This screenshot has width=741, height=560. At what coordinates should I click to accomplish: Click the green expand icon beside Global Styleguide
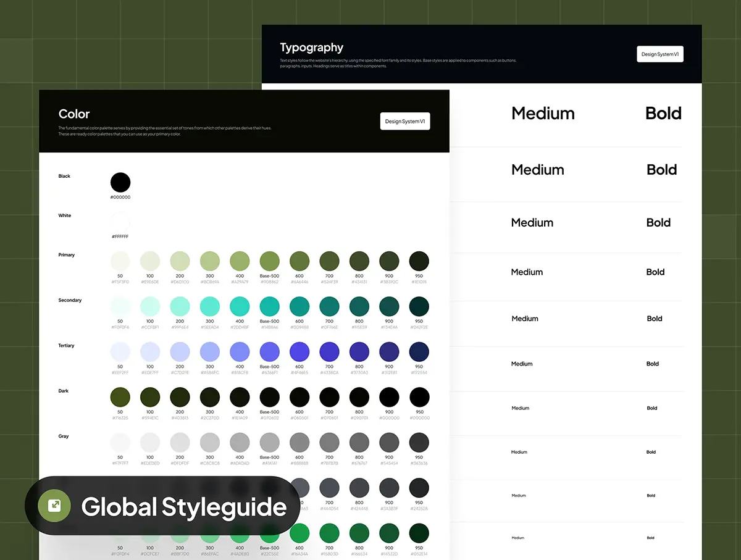pos(54,506)
